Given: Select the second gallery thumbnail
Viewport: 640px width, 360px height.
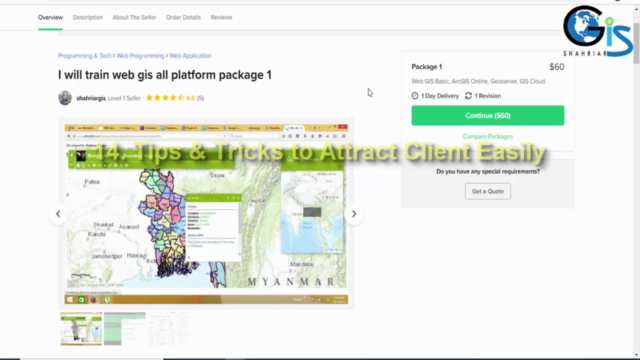Looking at the screenshot, I should click(x=125, y=329).
